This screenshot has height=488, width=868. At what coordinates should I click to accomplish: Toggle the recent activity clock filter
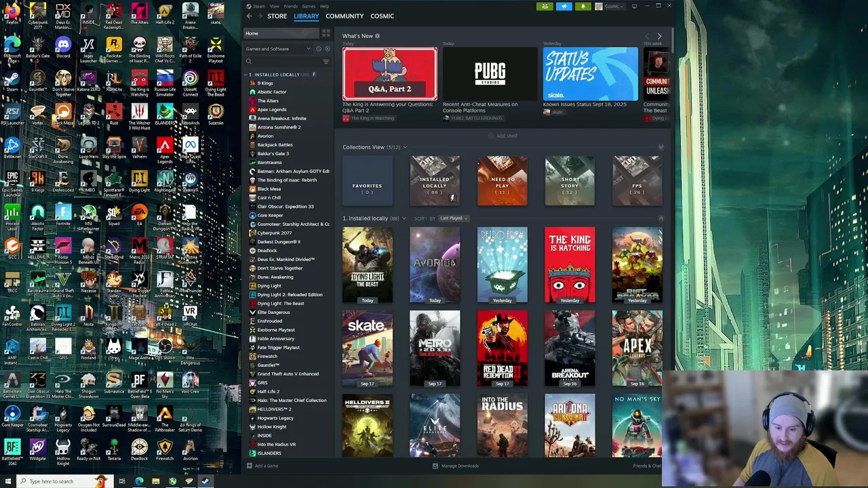[319, 49]
